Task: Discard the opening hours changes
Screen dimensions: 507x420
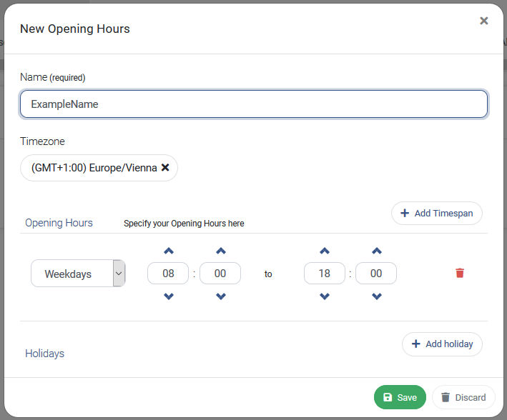Action: 463,397
